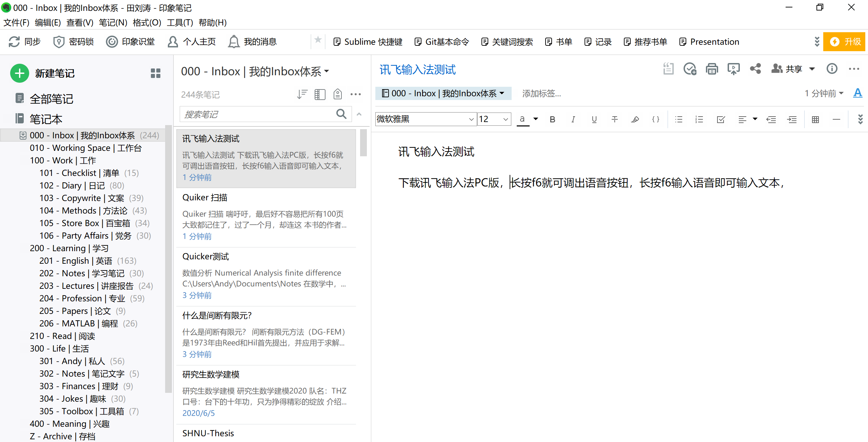Click the blue A text style button
Viewport: 868px width, 442px height.
[857, 93]
